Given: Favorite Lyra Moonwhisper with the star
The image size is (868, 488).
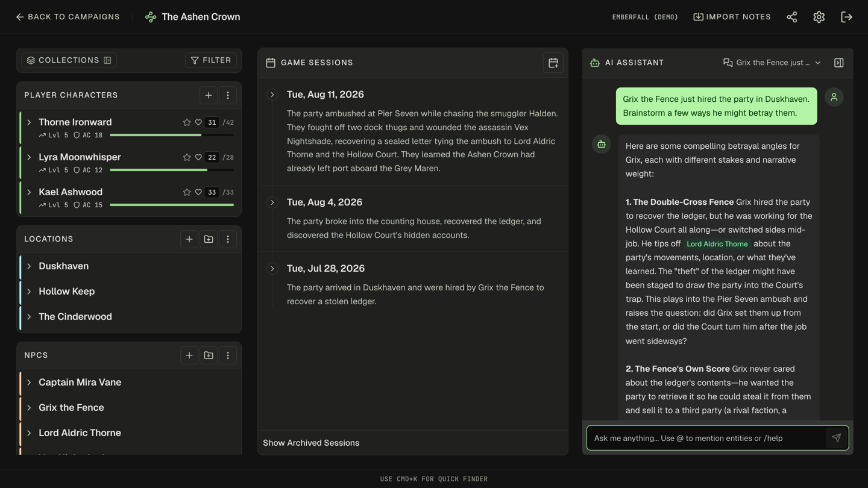Looking at the screenshot, I should [187, 157].
